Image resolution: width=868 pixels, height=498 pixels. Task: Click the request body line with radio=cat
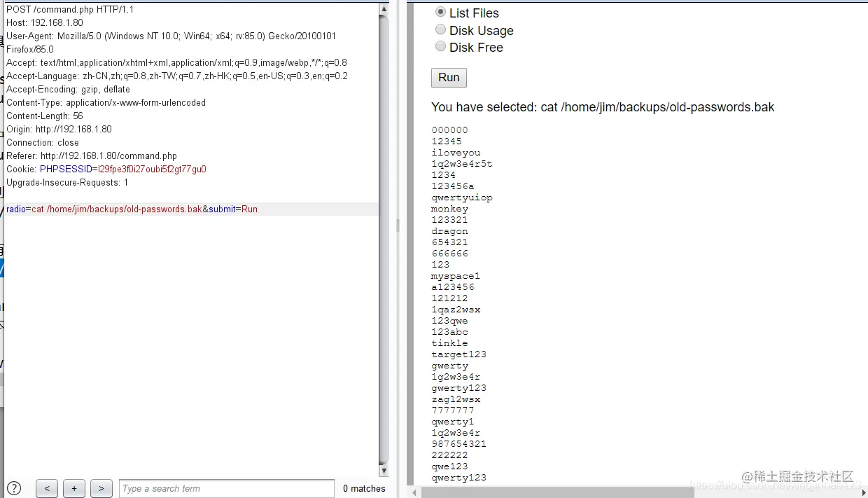(192, 209)
